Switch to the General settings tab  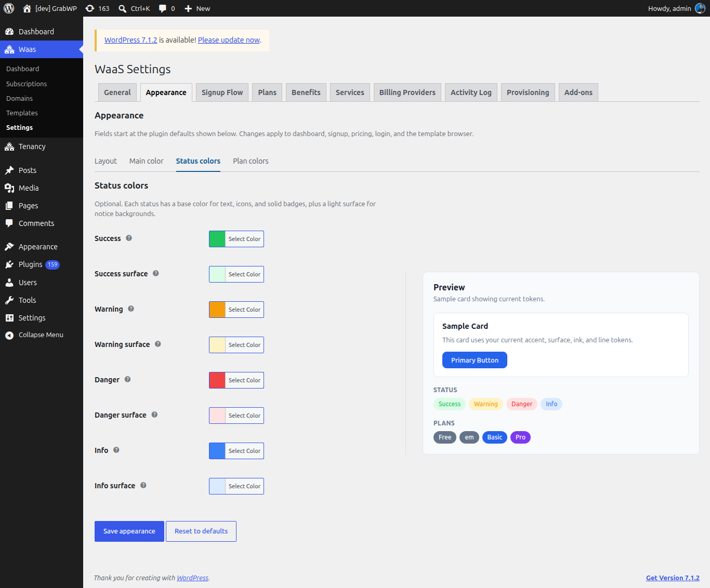pyautogui.click(x=117, y=92)
